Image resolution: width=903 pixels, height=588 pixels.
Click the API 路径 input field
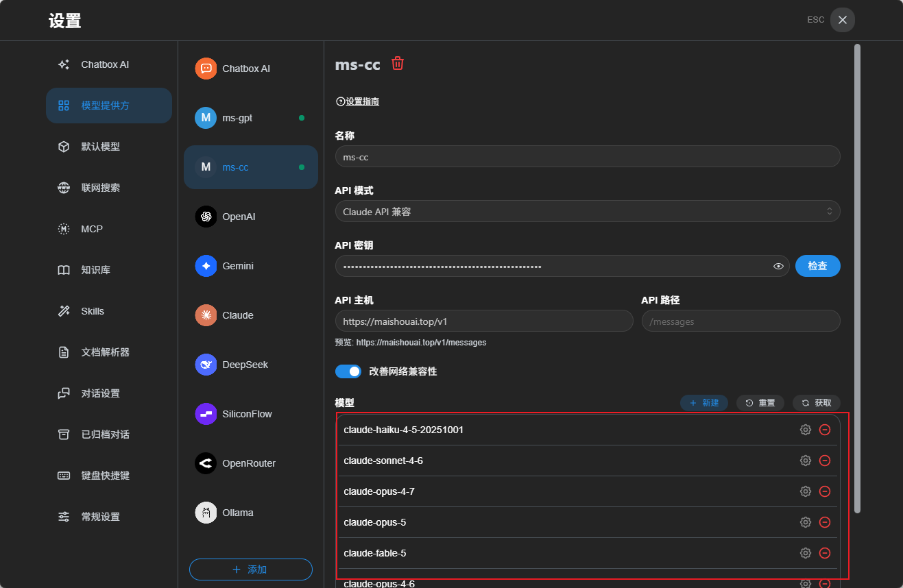tap(741, 321)
